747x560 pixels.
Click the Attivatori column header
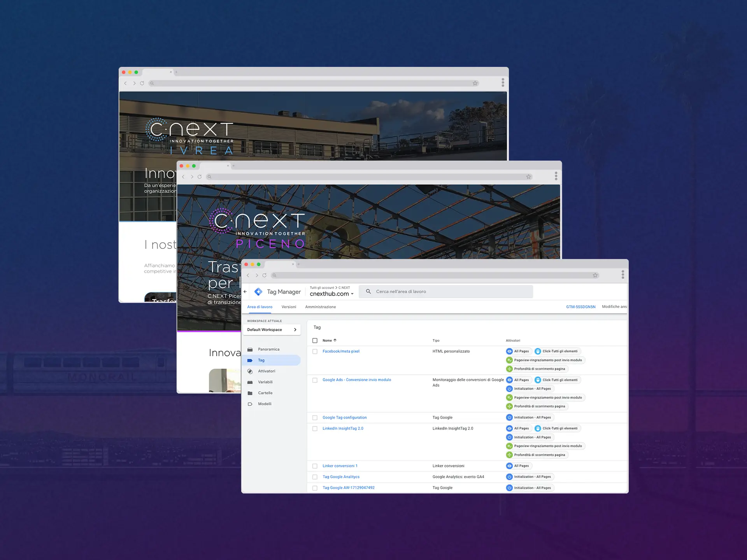pos(513,341)
